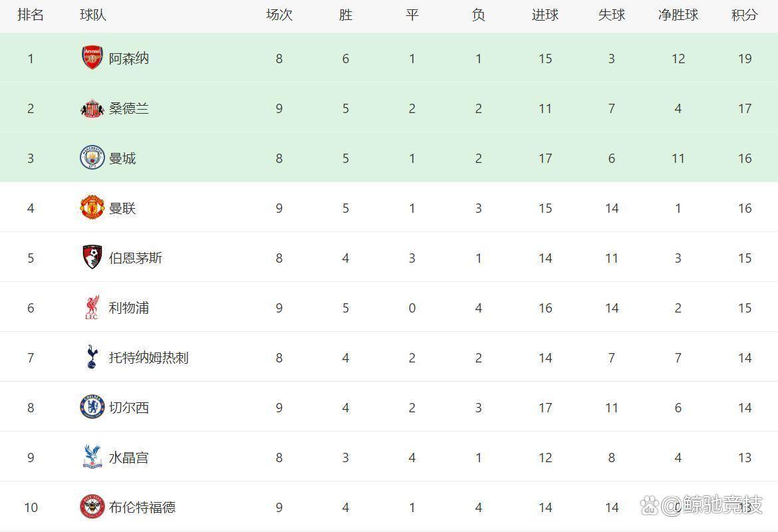Click the 场次 column header
778x532 pixels.
click(279, 15)
